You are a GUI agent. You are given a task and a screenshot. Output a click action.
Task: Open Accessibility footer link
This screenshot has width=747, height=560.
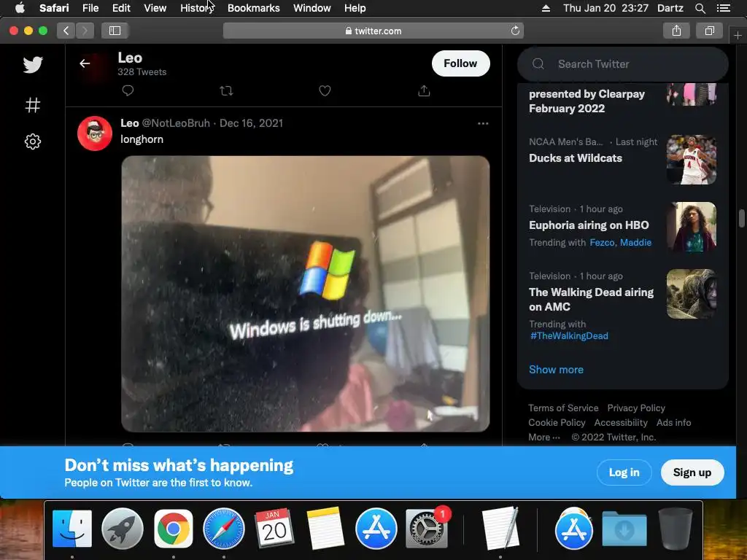click(621, 422)
